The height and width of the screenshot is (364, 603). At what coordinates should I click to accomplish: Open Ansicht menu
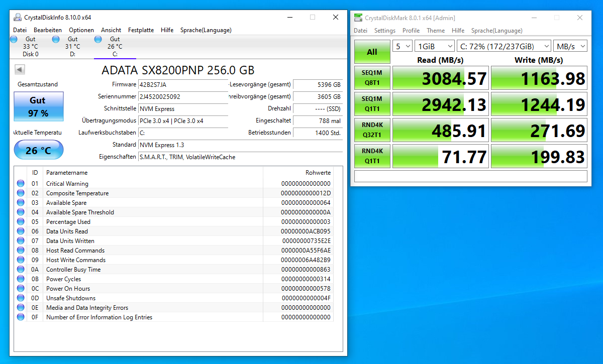111,30
